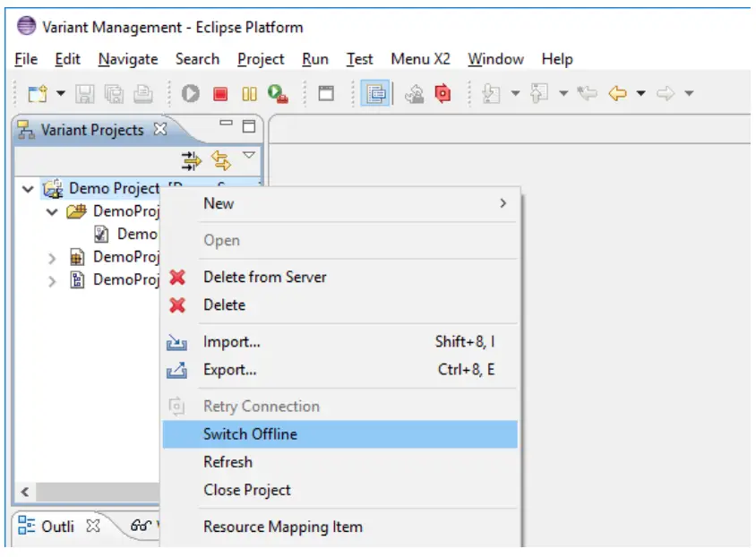Open the previous annotation dropdown arrow
The height and width of the screenshot is (557, 756).
(563, 93)
